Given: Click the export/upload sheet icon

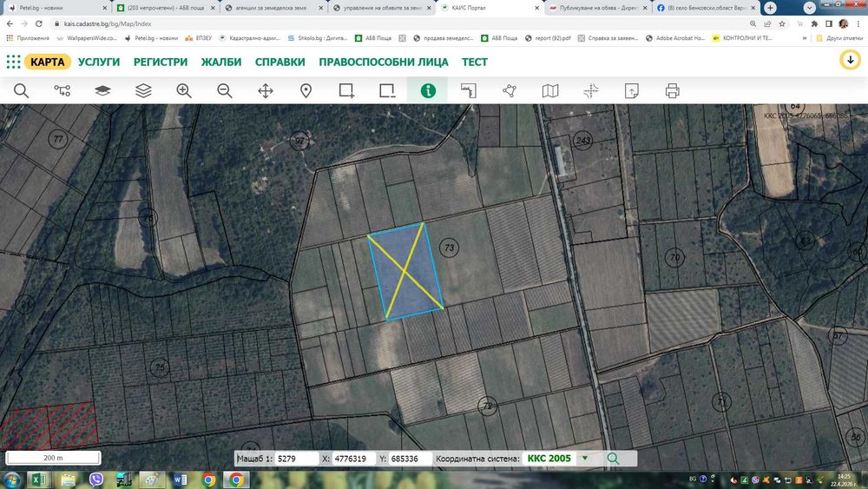Looking at the screenshot, I should click(x=632, y=91).
